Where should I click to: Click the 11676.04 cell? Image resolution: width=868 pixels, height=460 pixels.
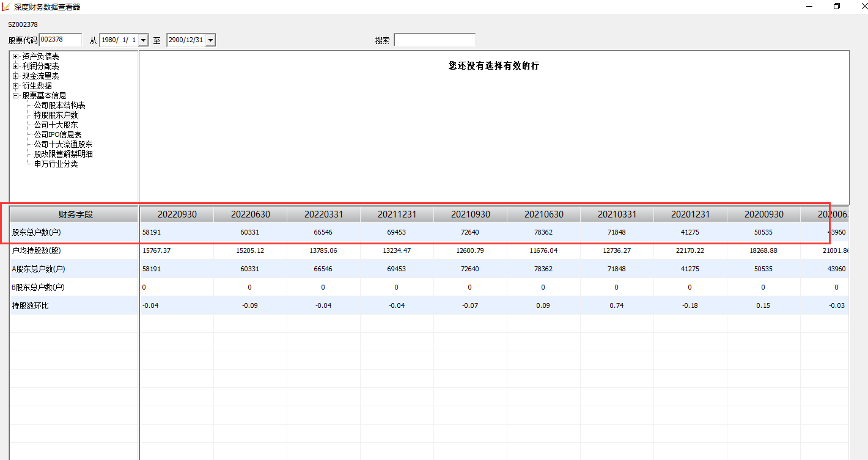click(543, 250)
